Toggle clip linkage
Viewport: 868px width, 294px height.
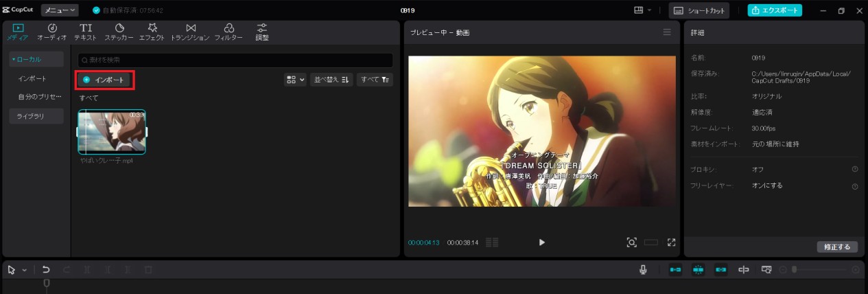[721, 270]
